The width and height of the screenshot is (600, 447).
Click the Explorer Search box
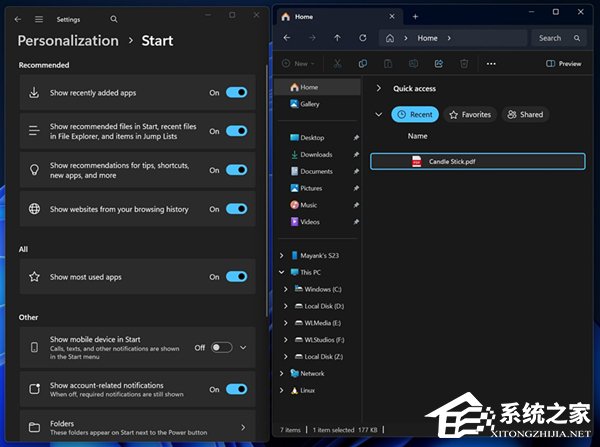[559, 38]
